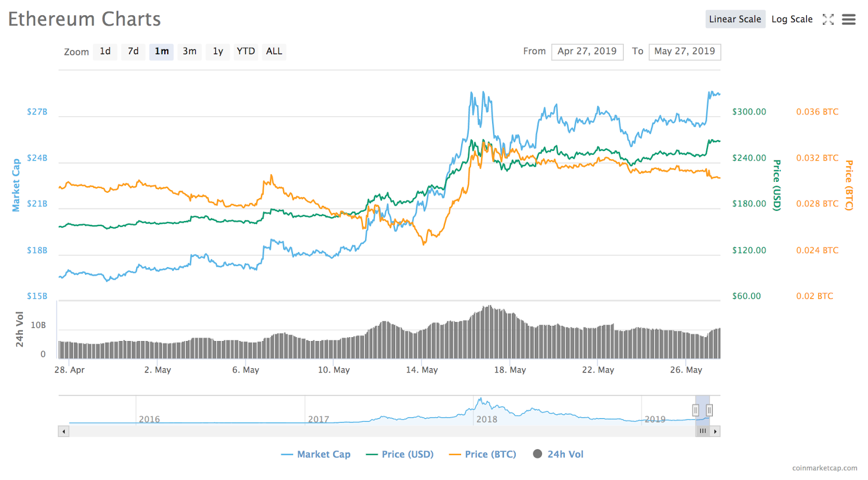868x480 pixels.
Task: Edit the From date Apr 27, 2019
Action: point(588,52)
